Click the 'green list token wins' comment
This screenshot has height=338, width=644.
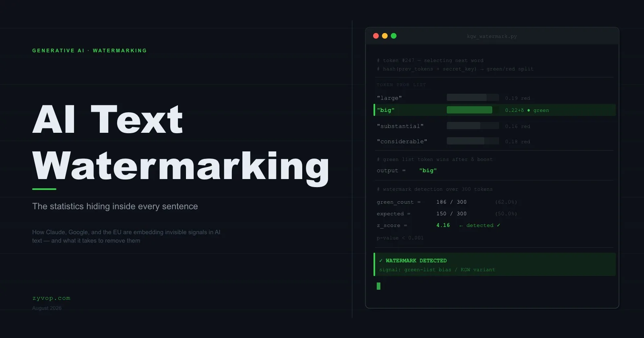tap(435, 159)
